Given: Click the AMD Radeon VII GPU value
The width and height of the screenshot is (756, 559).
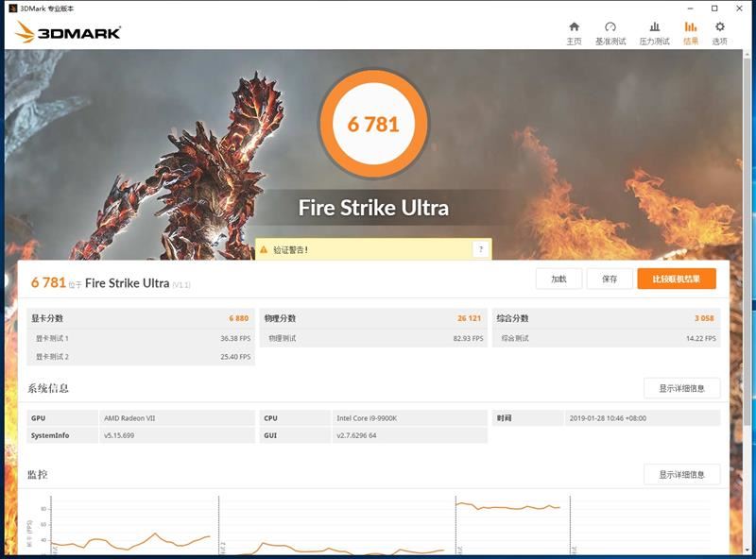Looking at the screenshot, I should pyautogui.click(x=129, y=418).
